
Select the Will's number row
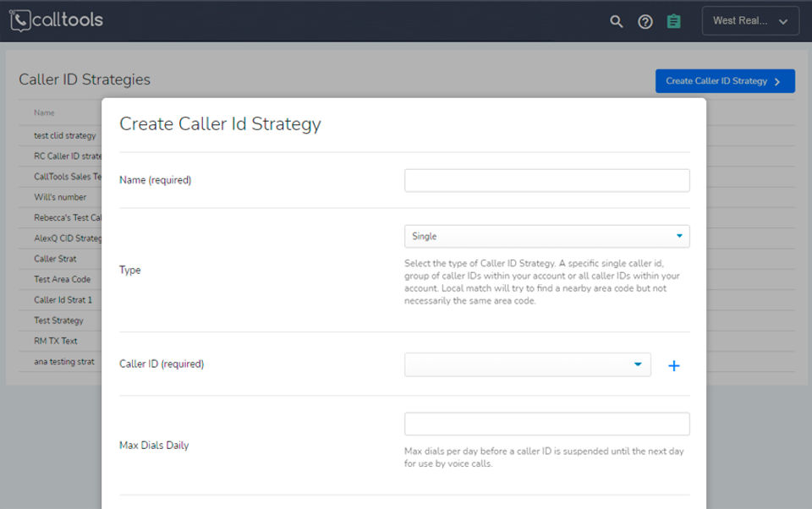pos(60,197)
